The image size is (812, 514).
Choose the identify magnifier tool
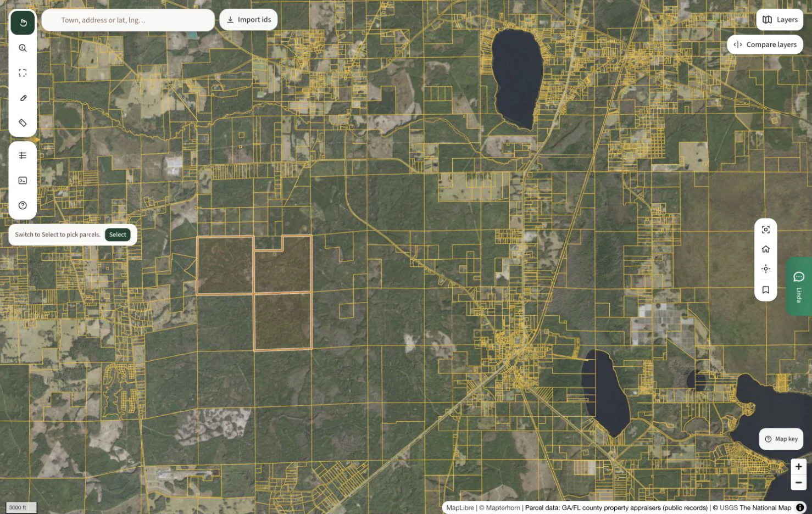tap(23, 48)
